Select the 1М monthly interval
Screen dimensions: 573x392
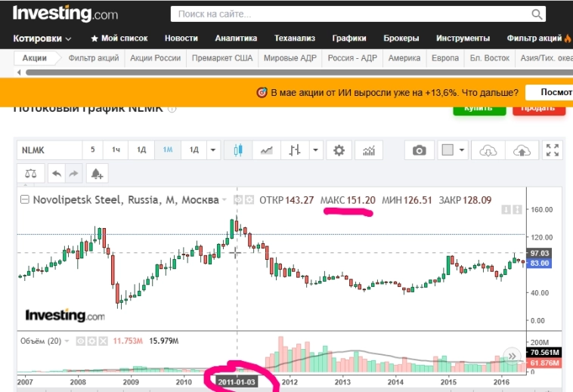pos(168,150)
